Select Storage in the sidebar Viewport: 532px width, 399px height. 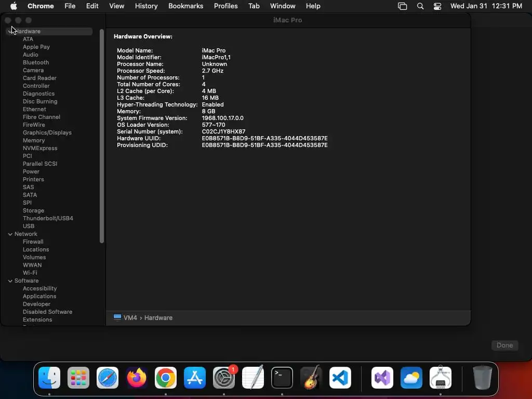click(33, 211)
